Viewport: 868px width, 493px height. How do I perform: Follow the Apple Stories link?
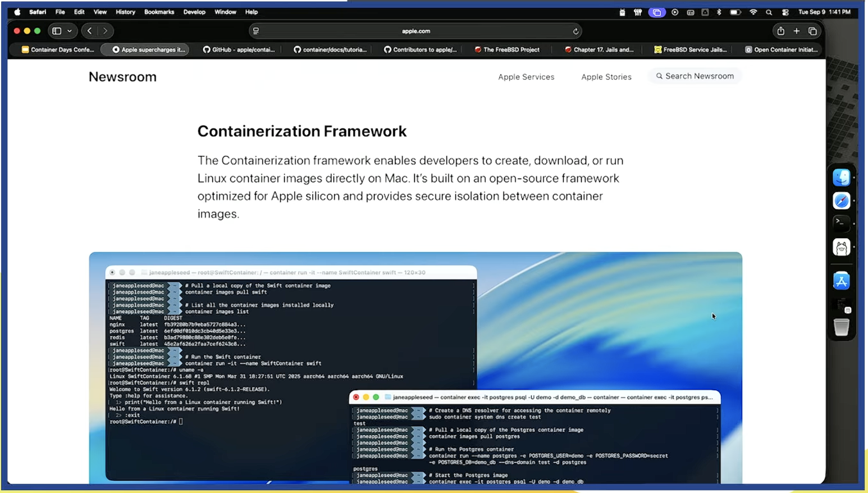click(x=606, y=77)
